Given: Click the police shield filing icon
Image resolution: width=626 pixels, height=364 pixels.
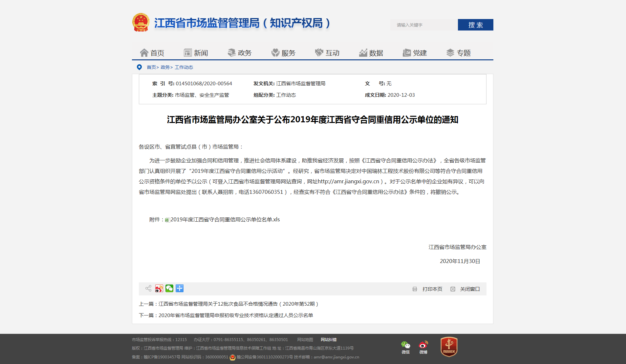Looking at the screenshot, I should point(232,357).
